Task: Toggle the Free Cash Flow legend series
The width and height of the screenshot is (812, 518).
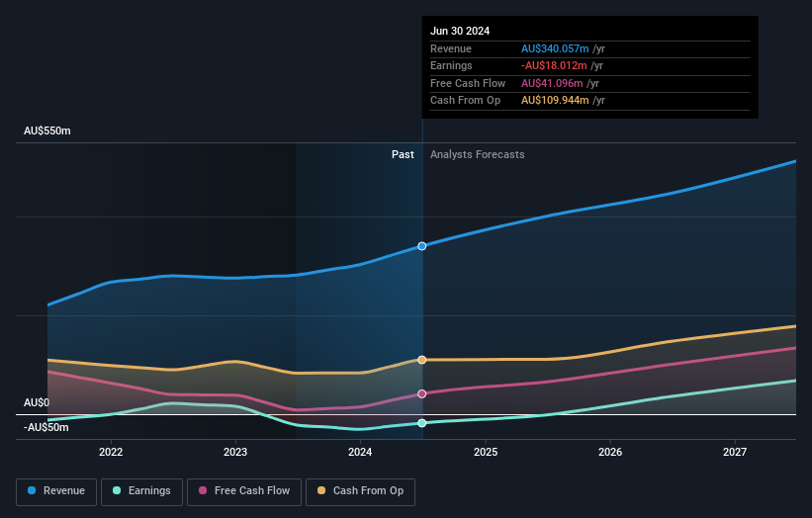Action: pos(244,491)
